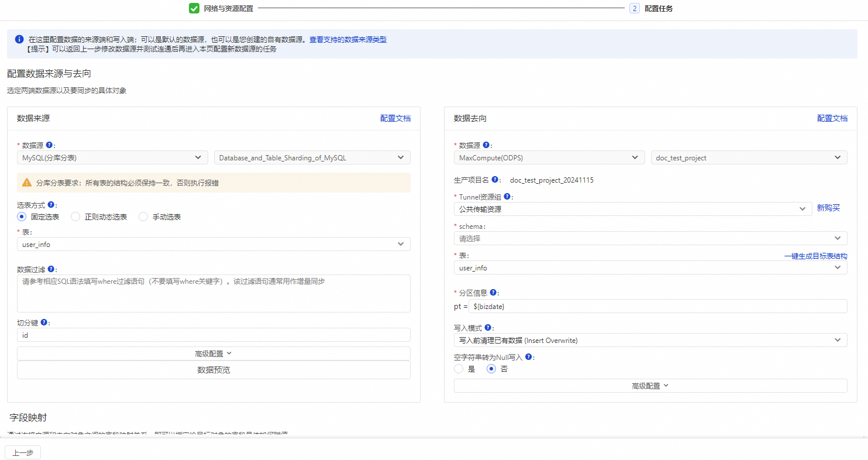This screenshot has width=868, height=460.
Task: Open the 查看支持的数据来源类型 link
Action: coord(348,40)
